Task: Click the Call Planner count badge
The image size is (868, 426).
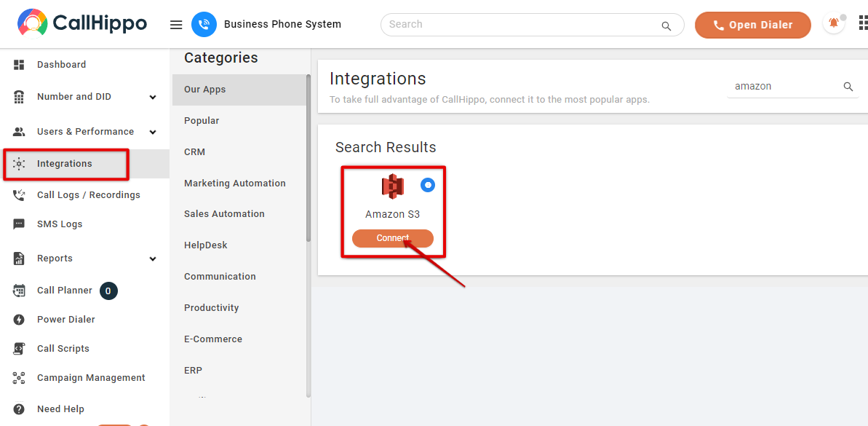Action: click(108, 291)
